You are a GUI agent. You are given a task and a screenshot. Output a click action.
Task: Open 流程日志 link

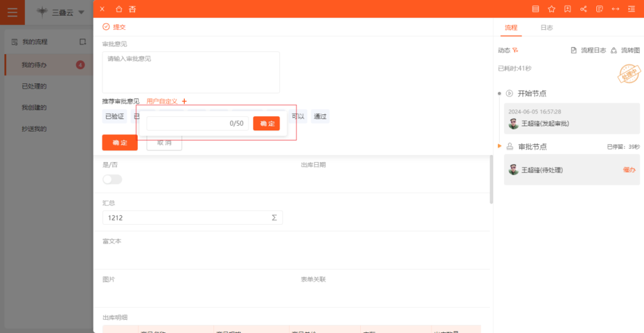(x=589, y=50)
